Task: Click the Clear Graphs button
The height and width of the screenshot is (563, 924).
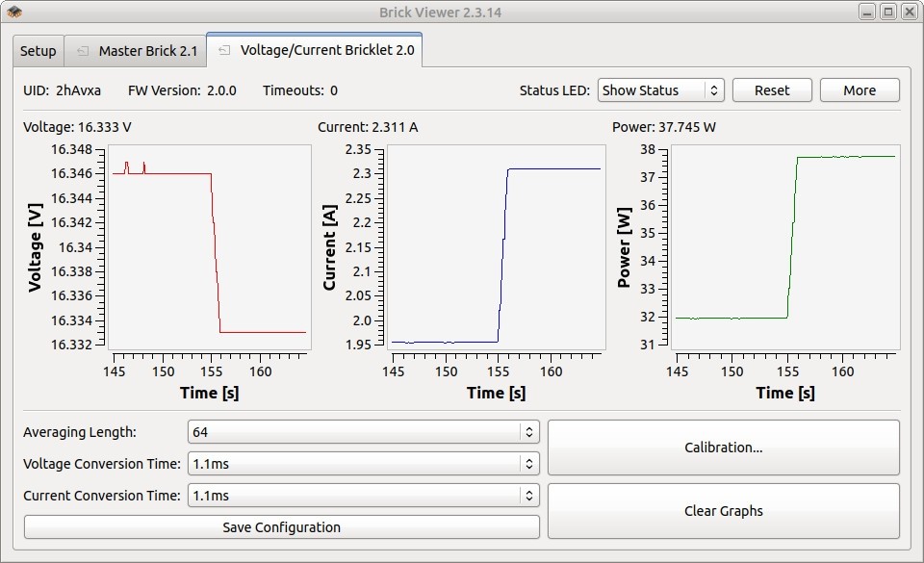Action: (x=724, y=511)
